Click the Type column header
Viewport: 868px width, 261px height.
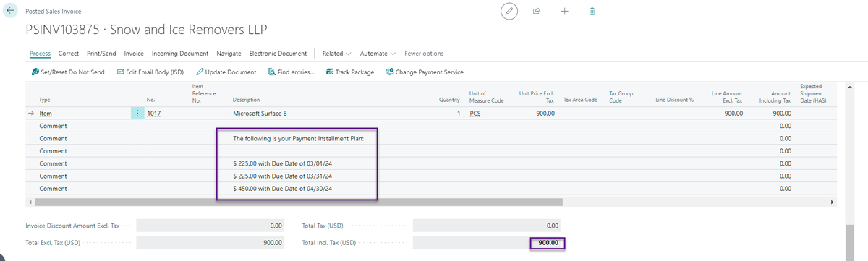(x=45, y=100)
